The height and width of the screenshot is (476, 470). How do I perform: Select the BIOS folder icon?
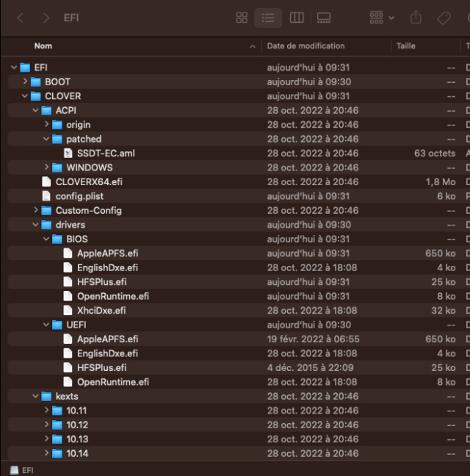tap(57, 239)
